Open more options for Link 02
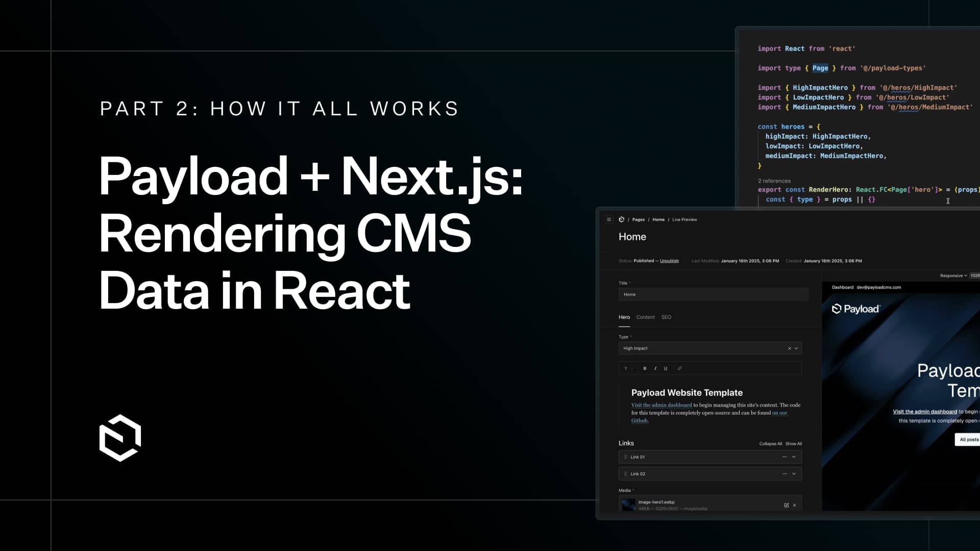The image size is (980, 551). tap(785, 474)
